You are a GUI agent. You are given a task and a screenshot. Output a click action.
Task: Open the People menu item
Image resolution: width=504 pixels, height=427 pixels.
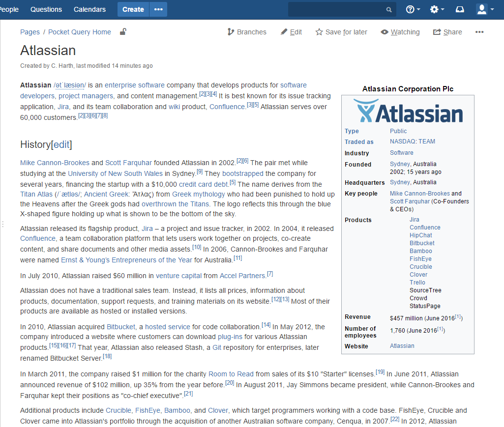point(9,9)
